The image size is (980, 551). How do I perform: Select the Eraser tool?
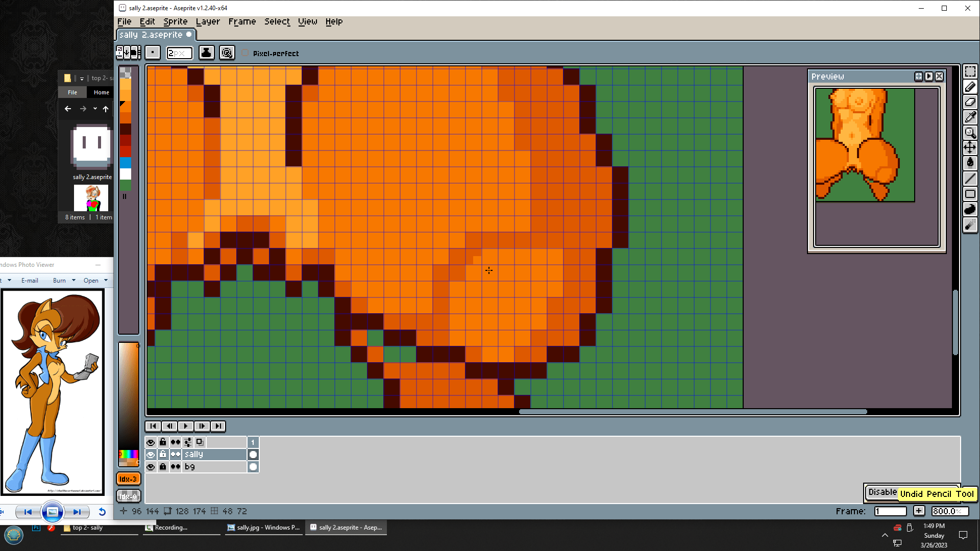click(970, 102)
